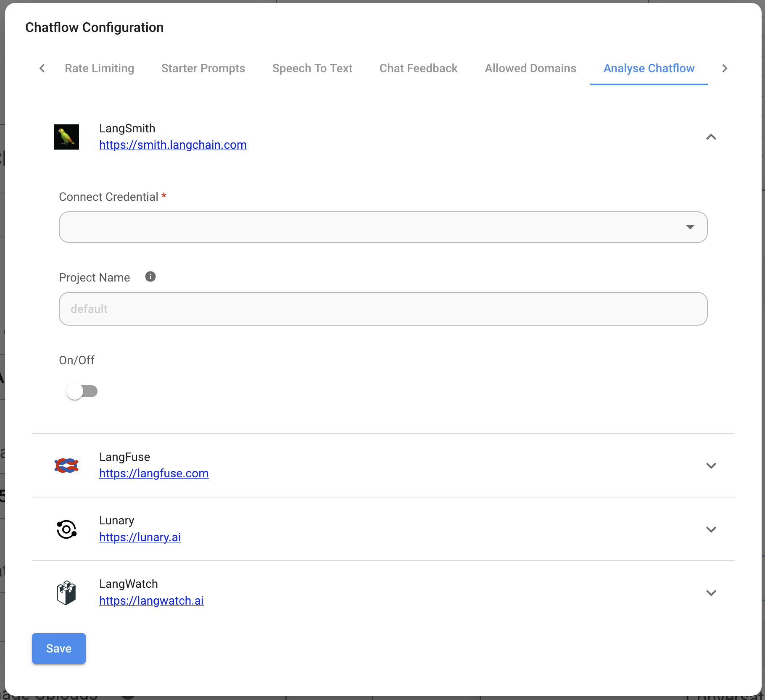Viewport: 765px width, 700px height.
Task: Open the Allowed Domains tab
Action: pyautogui.click(x=530, y=68)
